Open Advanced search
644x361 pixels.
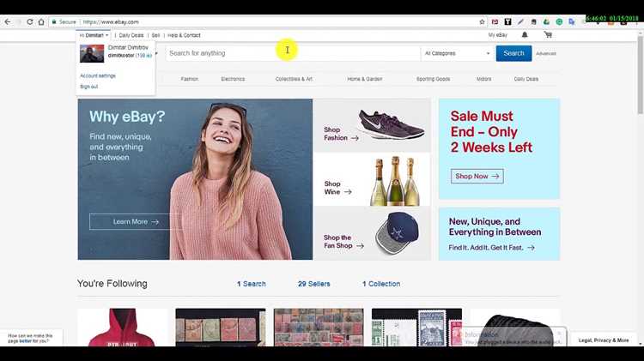[546, 54]
